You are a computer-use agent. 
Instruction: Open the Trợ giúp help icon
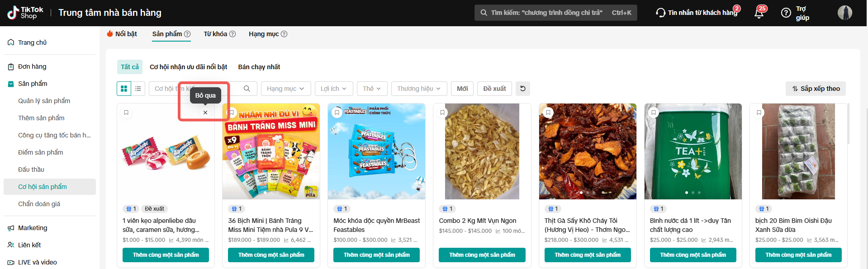(x=786, y=13)
